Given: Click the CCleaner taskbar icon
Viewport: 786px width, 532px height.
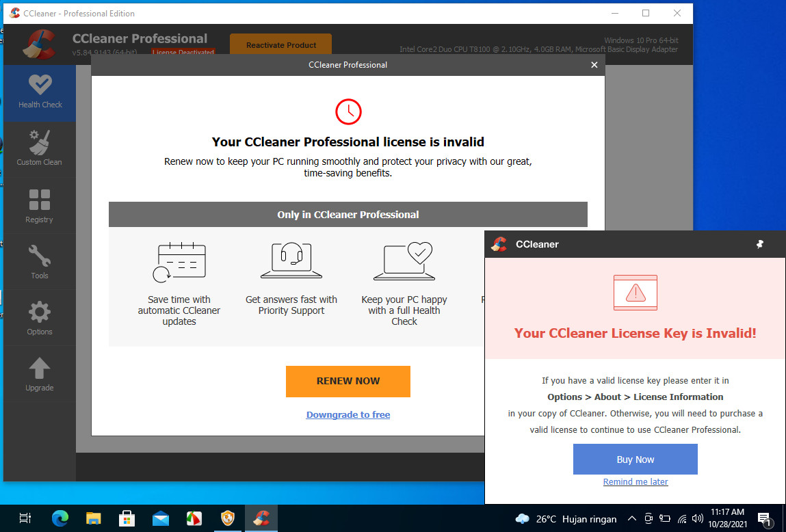Looking at the screenshot, I should [261, 518].
